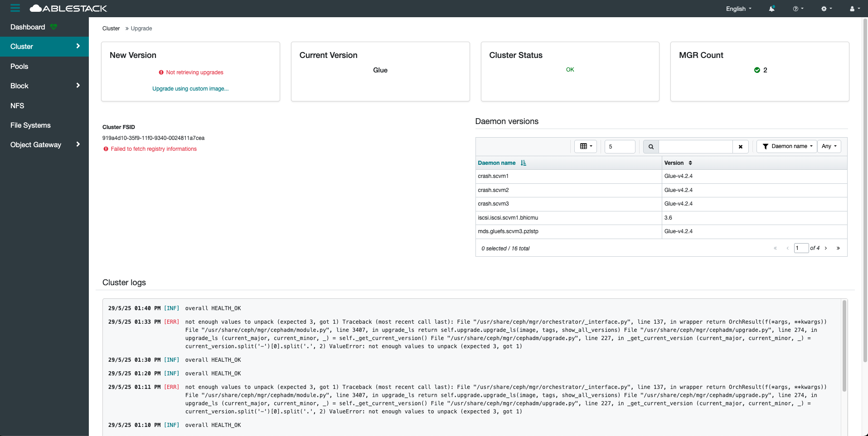This screenshot has width=868, height=436.
Task: Click the main page vertical scrollbar
Action: 865,190
